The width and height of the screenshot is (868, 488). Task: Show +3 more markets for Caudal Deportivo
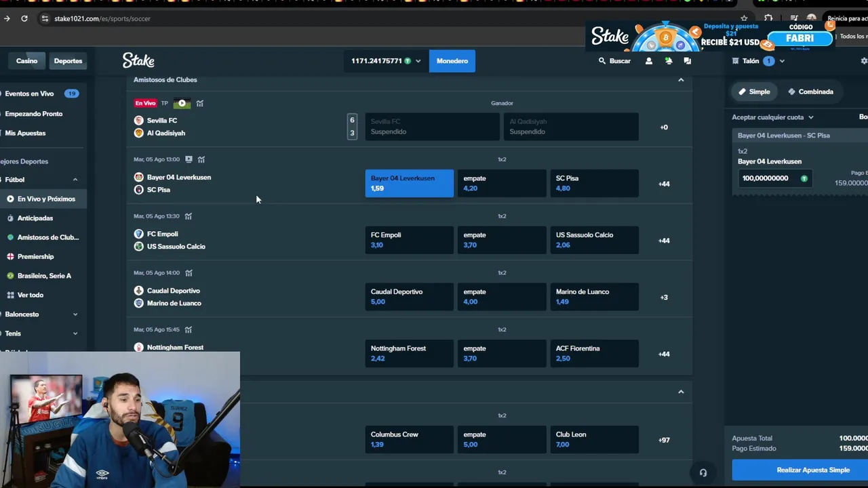click(x=664, y=297)
